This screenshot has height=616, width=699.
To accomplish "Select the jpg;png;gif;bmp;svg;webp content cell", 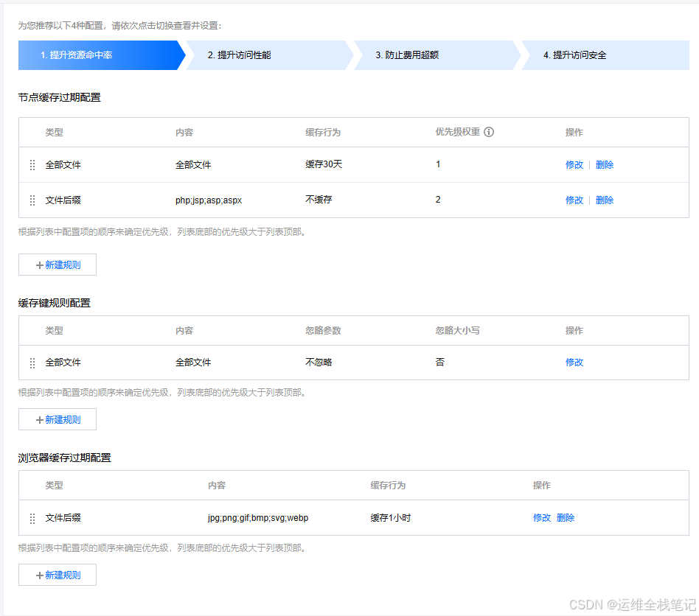I will coord(258,518).
